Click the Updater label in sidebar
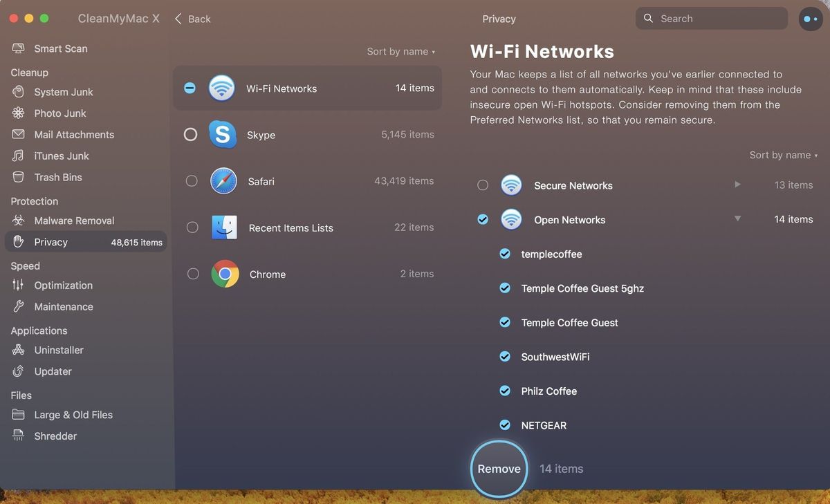This screenshot has height=504, width=830. [x=53, y=371]
